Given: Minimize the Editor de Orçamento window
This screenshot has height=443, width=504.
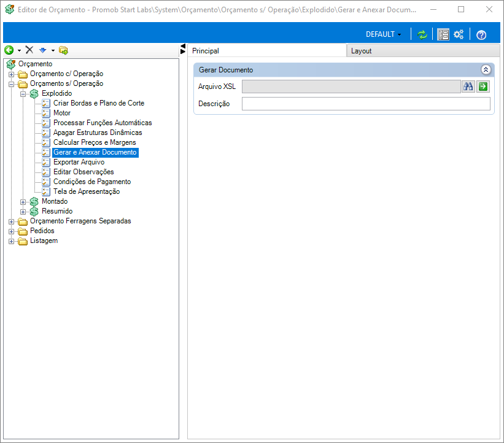Looking at the screenshot, I should [x=433, y=10].
